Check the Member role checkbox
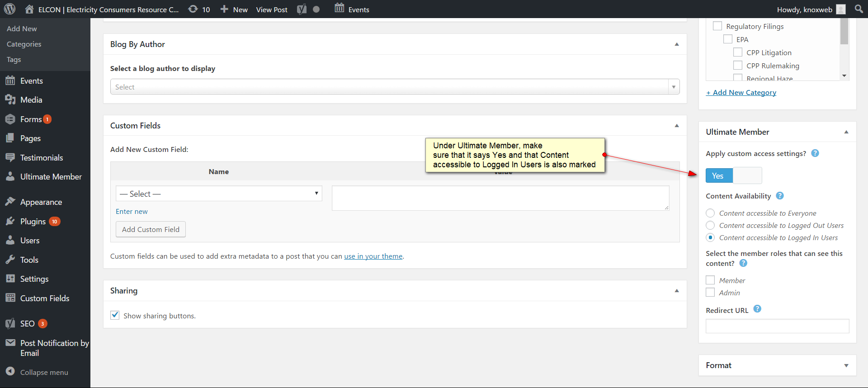The width and height of the screenshot is (868, 388). (710, 280)
